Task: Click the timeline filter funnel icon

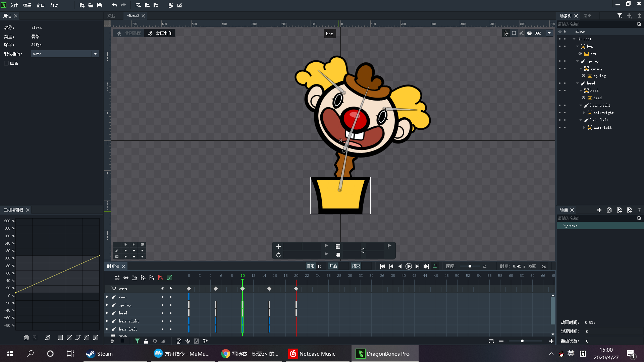Action: [137, 341]
